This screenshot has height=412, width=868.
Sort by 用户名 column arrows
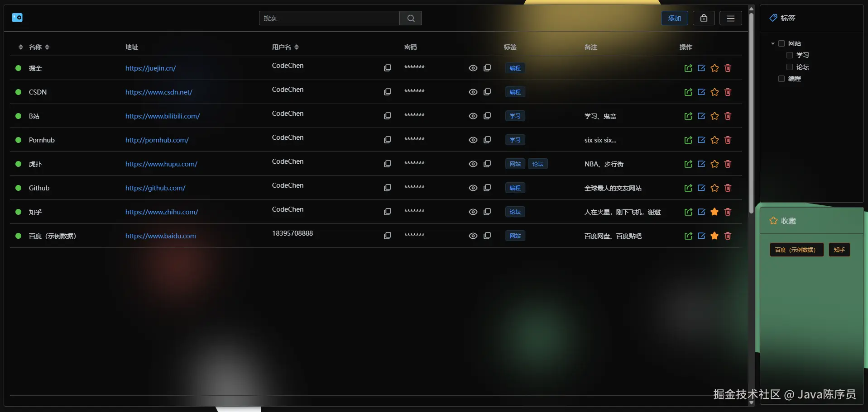[297, 47]
